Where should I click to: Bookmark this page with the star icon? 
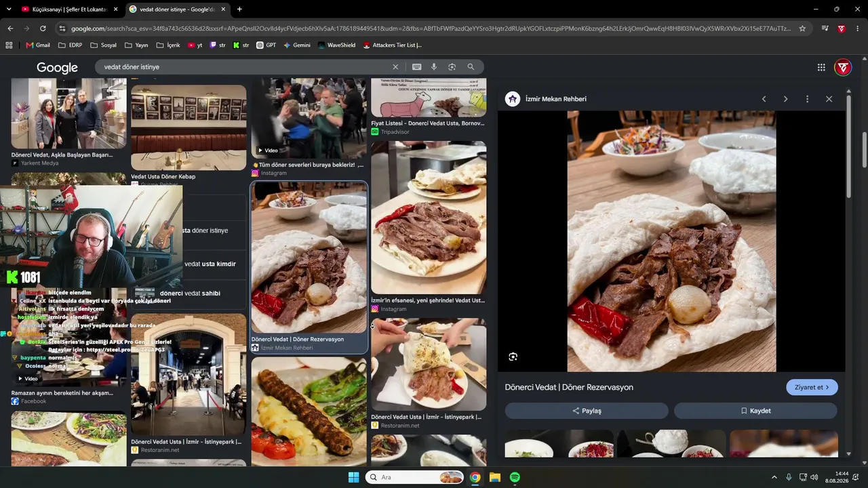[802, 28]
